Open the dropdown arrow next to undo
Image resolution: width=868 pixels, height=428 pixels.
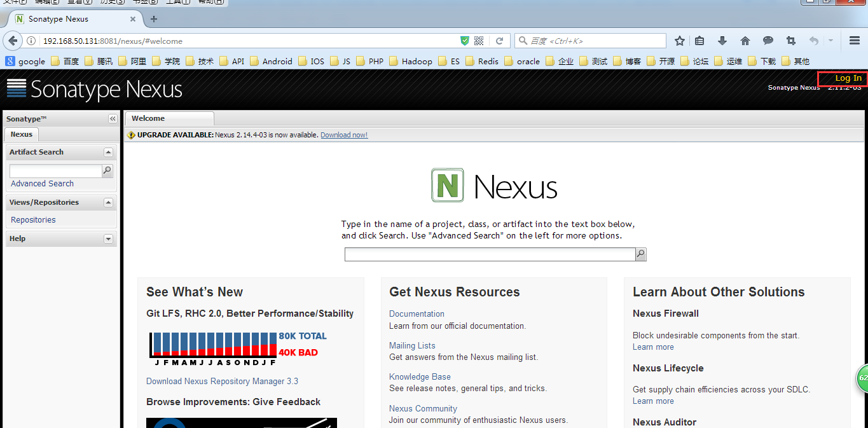point(830,41)
